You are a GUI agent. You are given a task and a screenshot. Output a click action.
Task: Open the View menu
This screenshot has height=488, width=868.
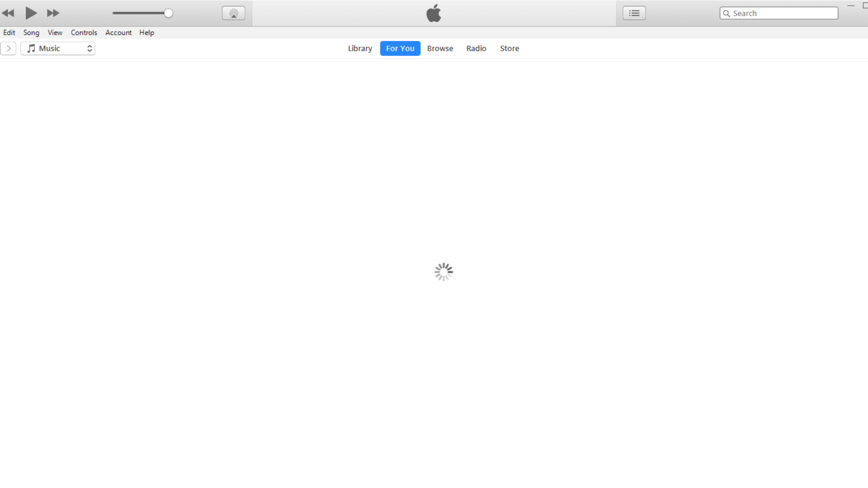(55, 33)
